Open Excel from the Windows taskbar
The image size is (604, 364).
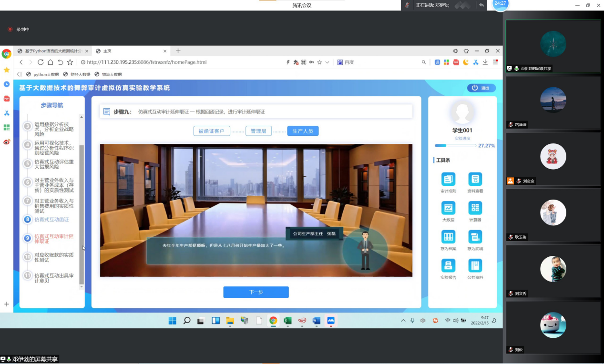287,321
